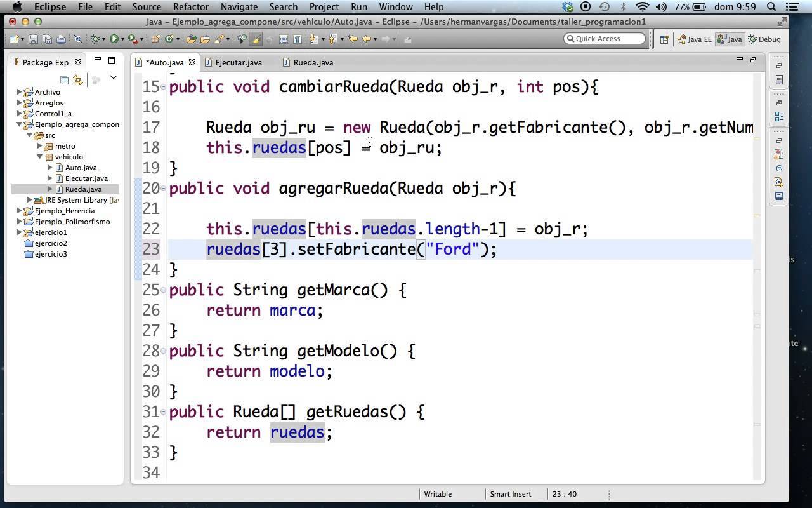812x508 pixels.
Task: Collapse all projects in Package Explorer
Action: coord(64,80)
